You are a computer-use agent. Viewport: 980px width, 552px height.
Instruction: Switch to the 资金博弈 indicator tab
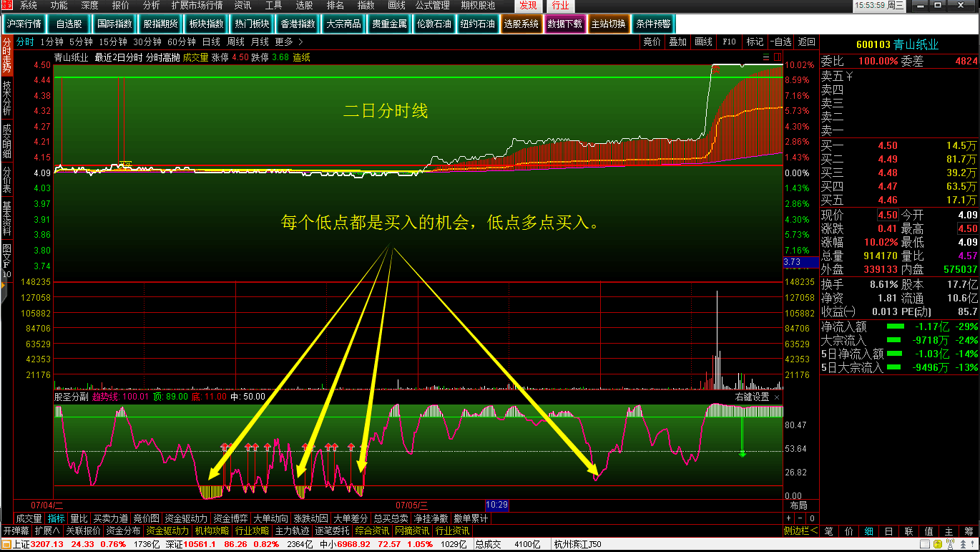(x=230, y=518)
